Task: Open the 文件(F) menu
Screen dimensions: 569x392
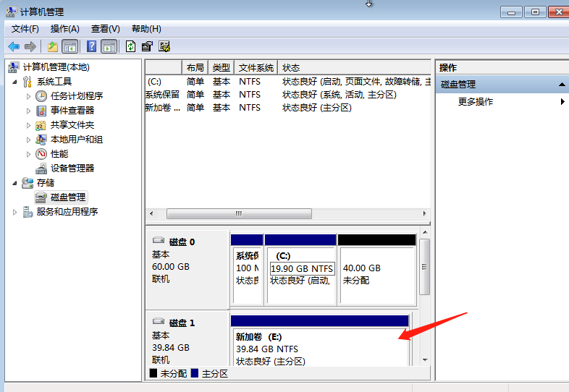Action: point(25,29)
